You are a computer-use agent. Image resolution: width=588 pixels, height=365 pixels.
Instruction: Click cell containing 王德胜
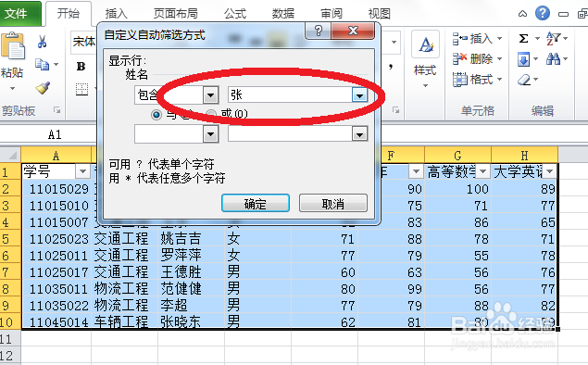pyautogui.click(x=192, y=272)
